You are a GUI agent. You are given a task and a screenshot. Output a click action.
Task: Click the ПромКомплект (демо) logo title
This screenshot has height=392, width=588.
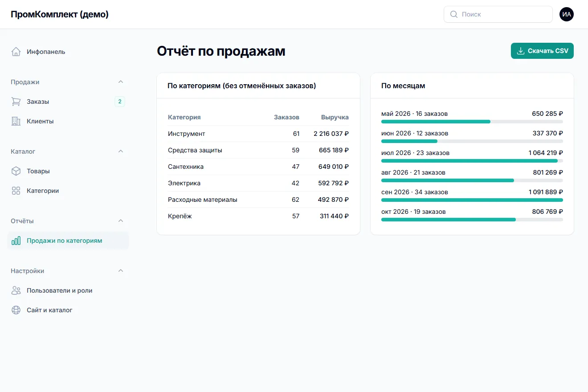click(60, 14)
